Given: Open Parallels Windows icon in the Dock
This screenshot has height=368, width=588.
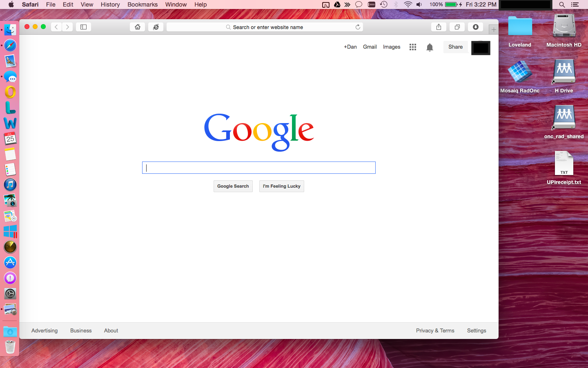Looking at the screenshot, I should coord(10,231).
